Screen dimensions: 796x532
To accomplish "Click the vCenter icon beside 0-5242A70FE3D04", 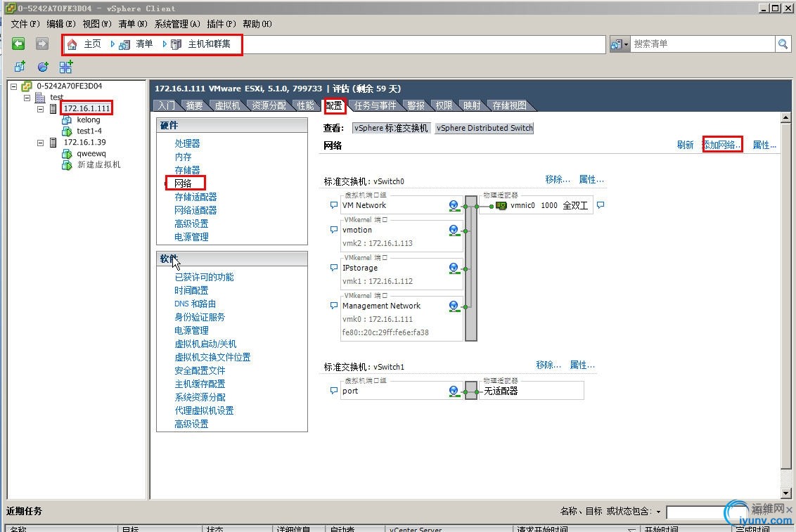I will coord(27,86).
